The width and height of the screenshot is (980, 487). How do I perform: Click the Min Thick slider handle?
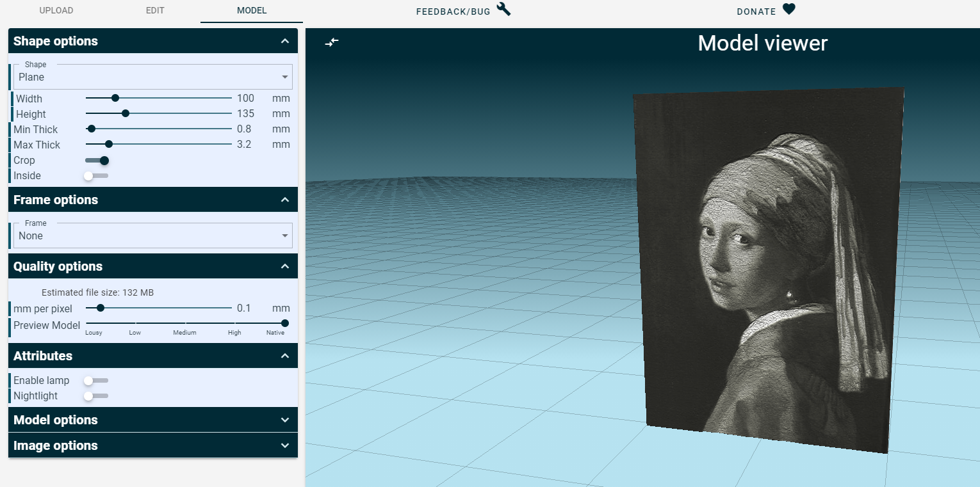click(x=92, y=129)
